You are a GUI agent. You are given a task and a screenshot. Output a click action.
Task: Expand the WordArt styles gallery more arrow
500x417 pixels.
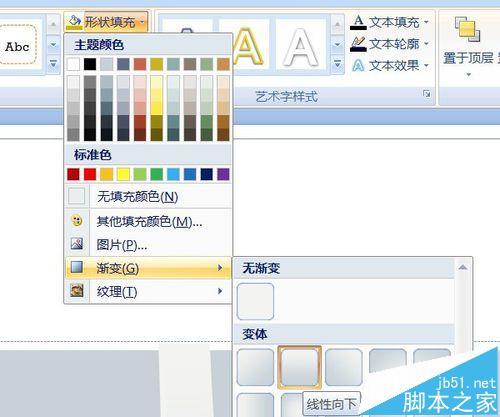click(x=337, y=63)
